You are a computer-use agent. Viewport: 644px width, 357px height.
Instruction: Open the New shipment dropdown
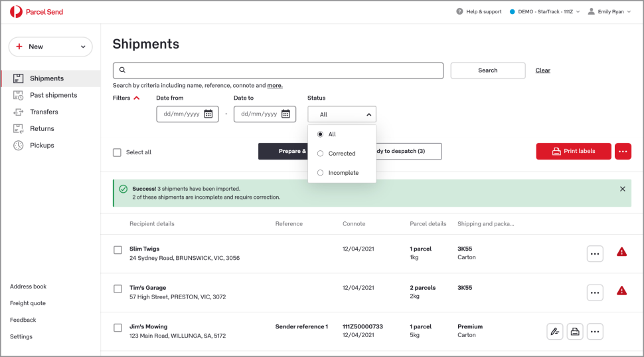(x=50, y=47)
